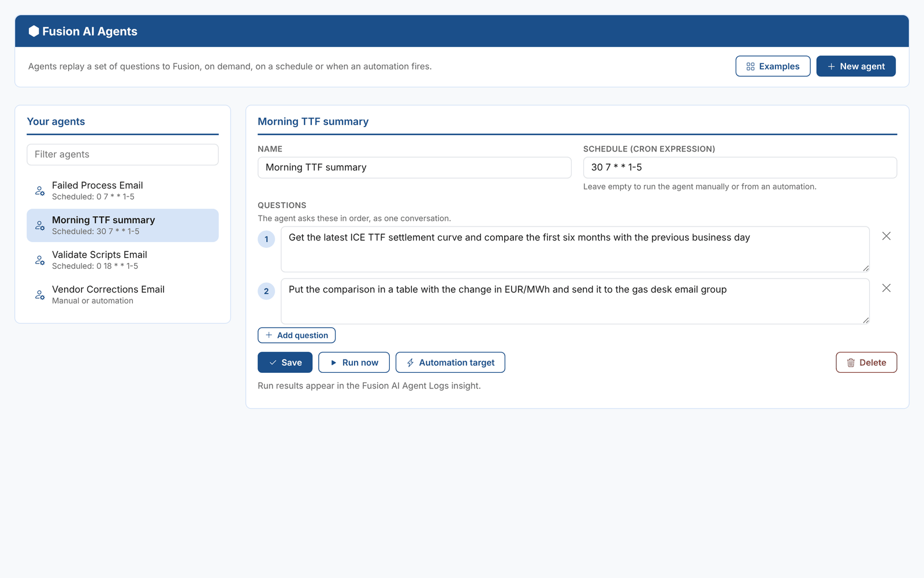Select the Morning TTF summary agent row

(x=122, y=225)
